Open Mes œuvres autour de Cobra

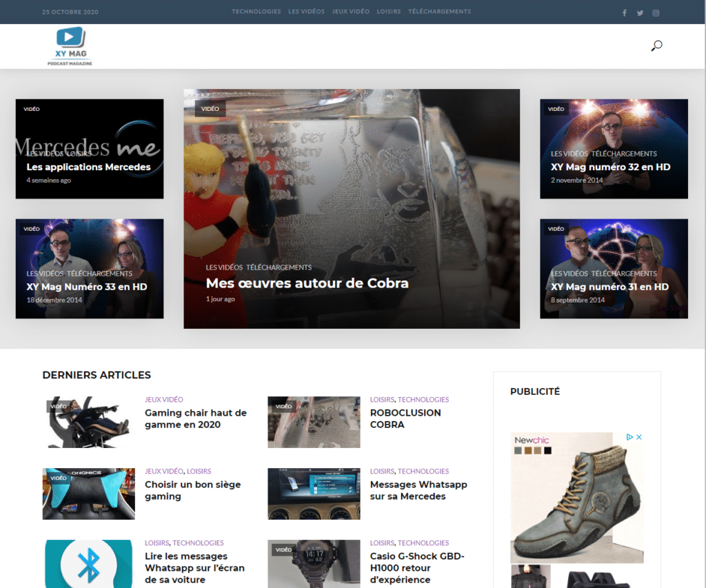(x=307, y=283)
